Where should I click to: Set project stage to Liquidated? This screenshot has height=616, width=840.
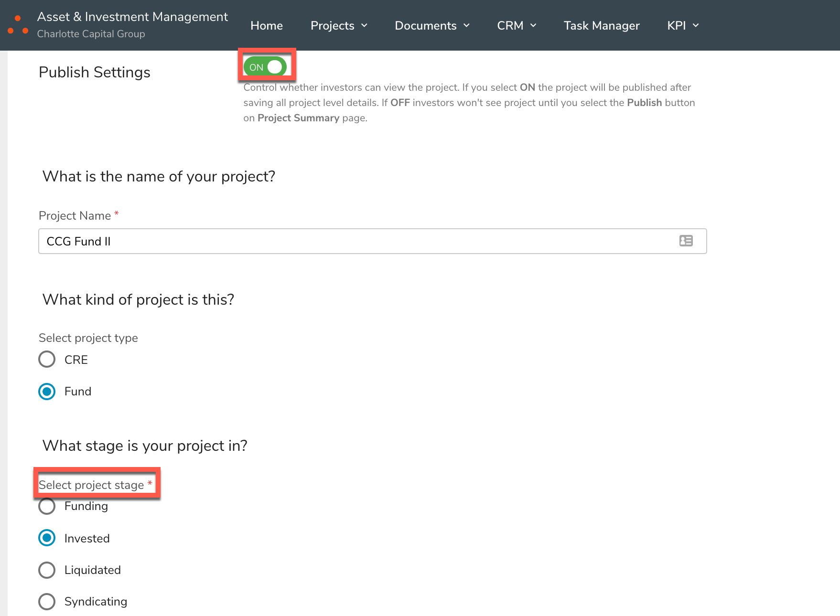[47, 570]
